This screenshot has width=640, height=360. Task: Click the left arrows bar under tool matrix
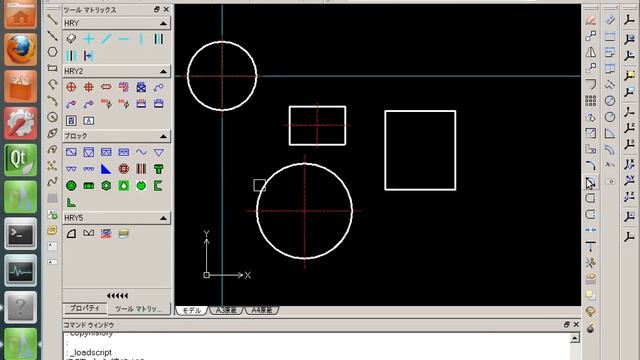(117, 296)
